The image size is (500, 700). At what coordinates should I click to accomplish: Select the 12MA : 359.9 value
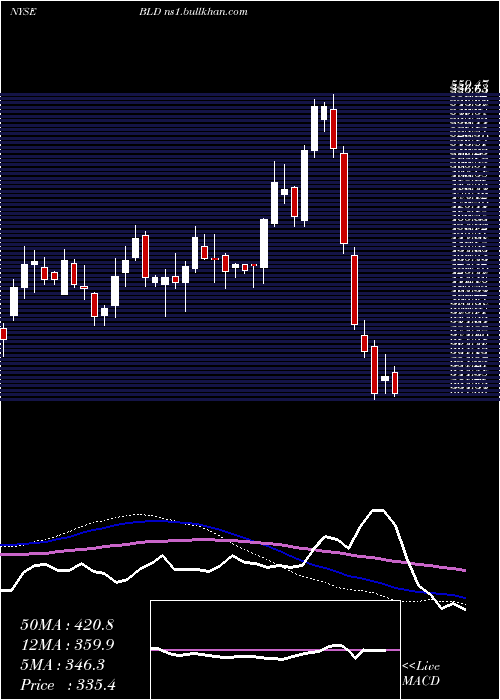click(x=67, y=645)
